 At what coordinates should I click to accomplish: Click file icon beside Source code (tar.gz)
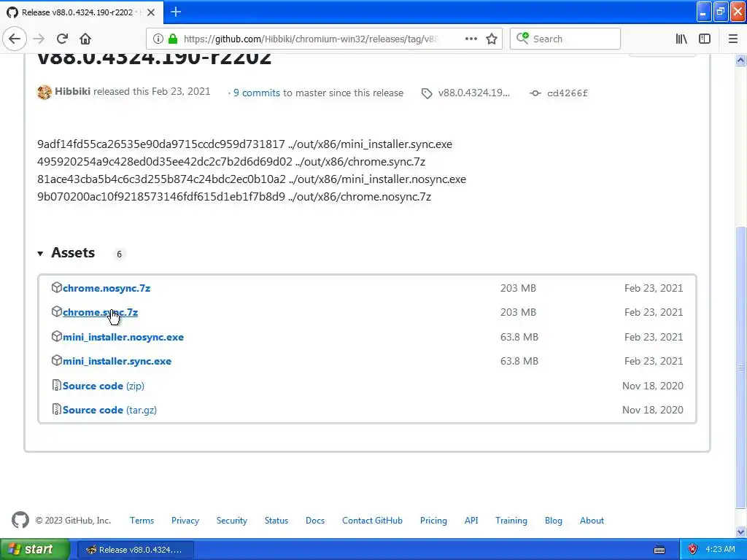coord(57,409)
